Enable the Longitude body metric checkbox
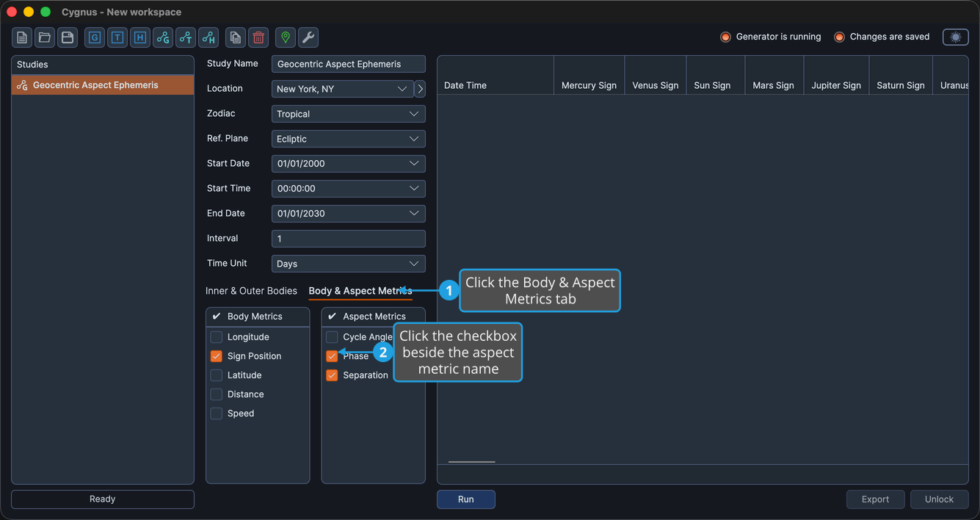Screen dimensions: 980x520 coord(217,337)
